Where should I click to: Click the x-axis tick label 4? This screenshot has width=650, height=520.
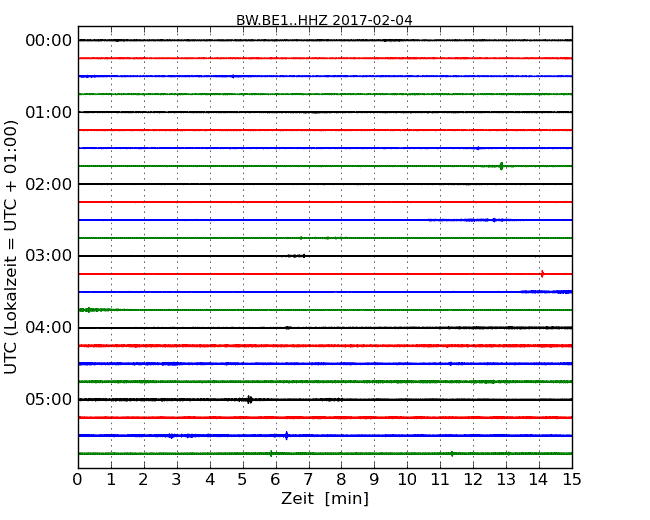coord(210,480)
